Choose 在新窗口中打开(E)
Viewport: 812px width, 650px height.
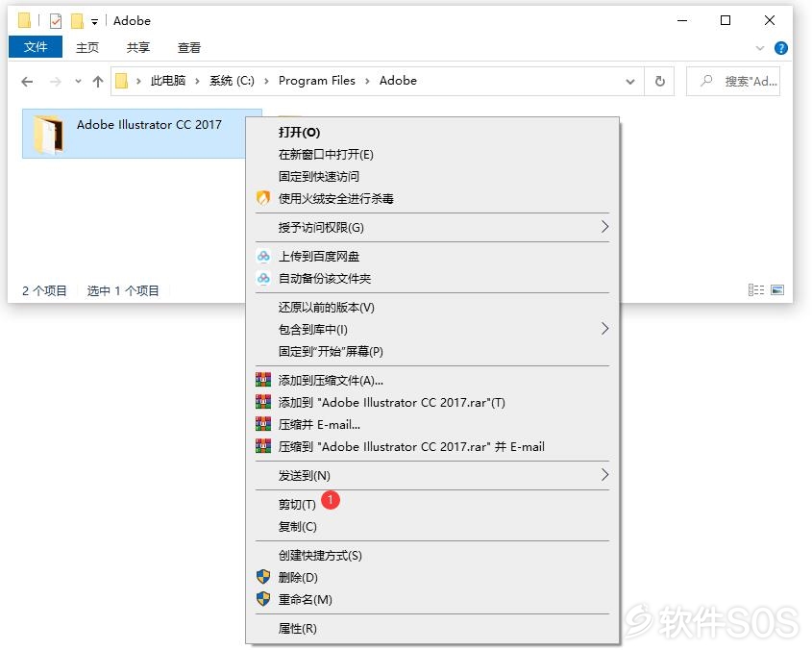(326, 155)
